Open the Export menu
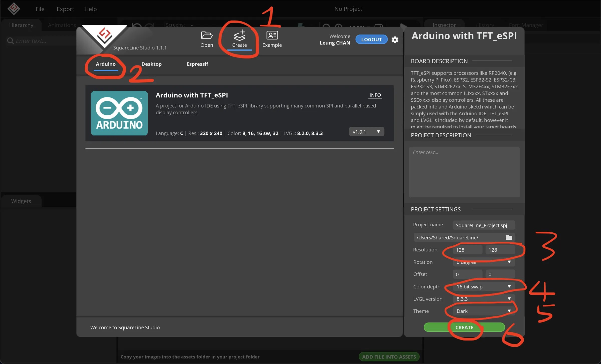This screenshot has height=364, width=601. (x=65, y=9)
